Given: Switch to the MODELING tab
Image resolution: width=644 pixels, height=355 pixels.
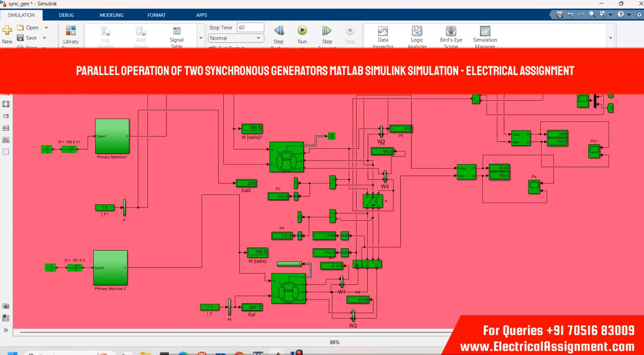Looking at the screenshot, I should [x=112, y=15].
